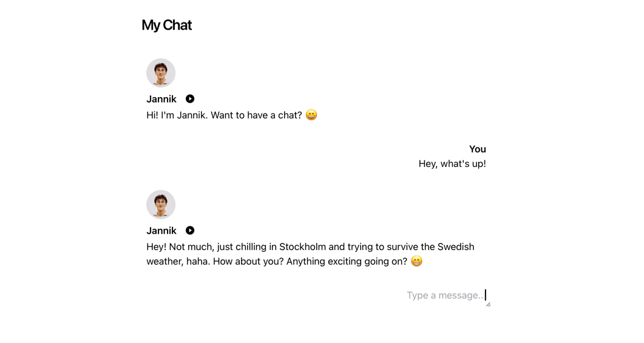The image size is (644, 343).
Task: Click the grinning emoji after "going on?"
Action: [416, 261]
